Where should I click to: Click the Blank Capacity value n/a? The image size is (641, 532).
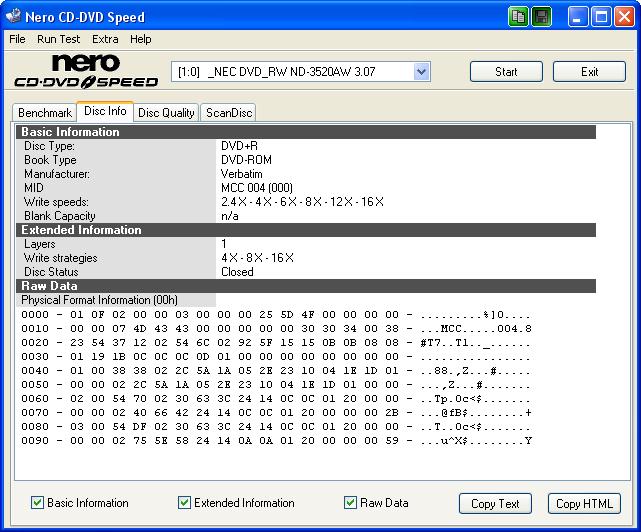coord(229,216)
